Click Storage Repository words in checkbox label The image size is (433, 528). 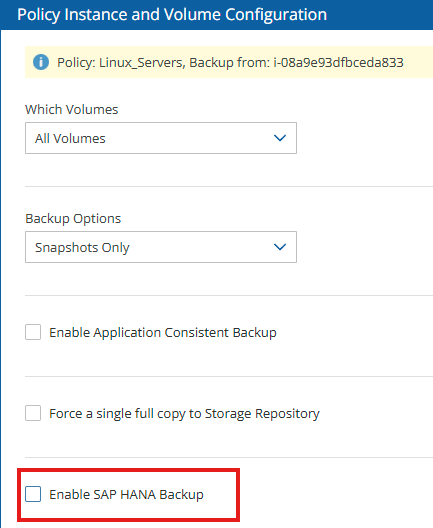click(x=262, y=414)
